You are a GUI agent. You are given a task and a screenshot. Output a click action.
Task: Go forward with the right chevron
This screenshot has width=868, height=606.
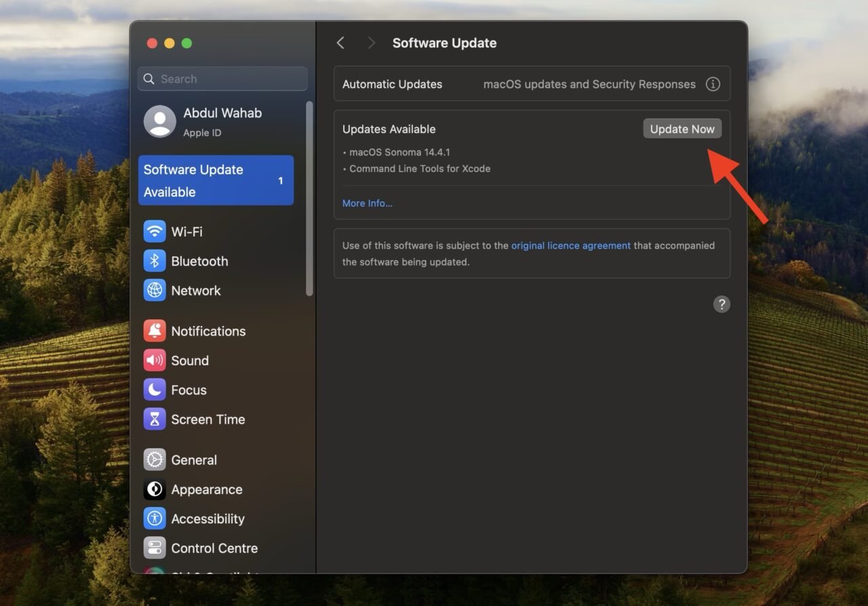(x=371, y=43)
